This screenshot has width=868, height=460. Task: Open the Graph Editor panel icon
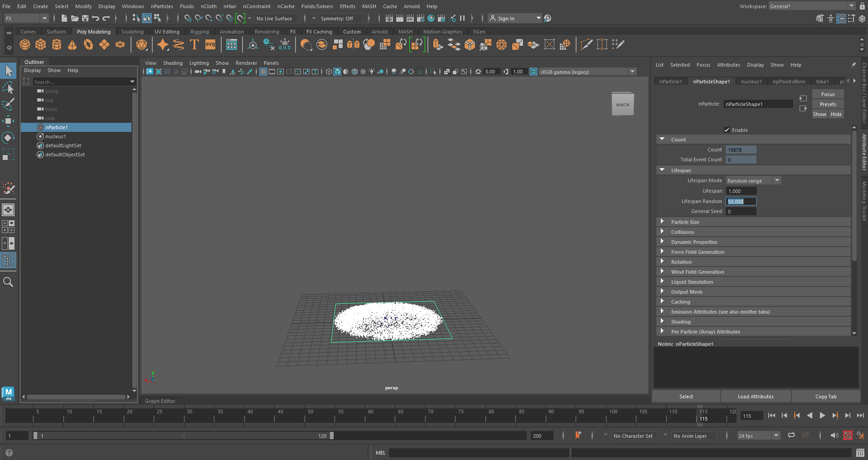click(x=160, y=401)
